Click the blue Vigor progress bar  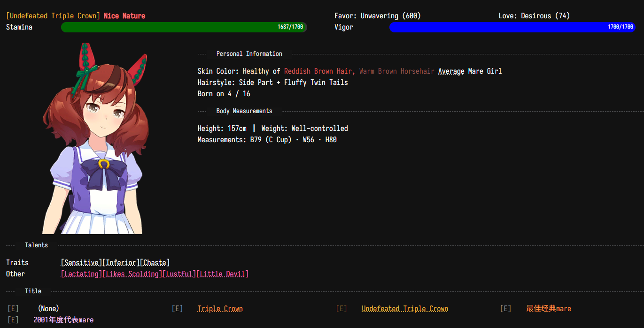512,27
